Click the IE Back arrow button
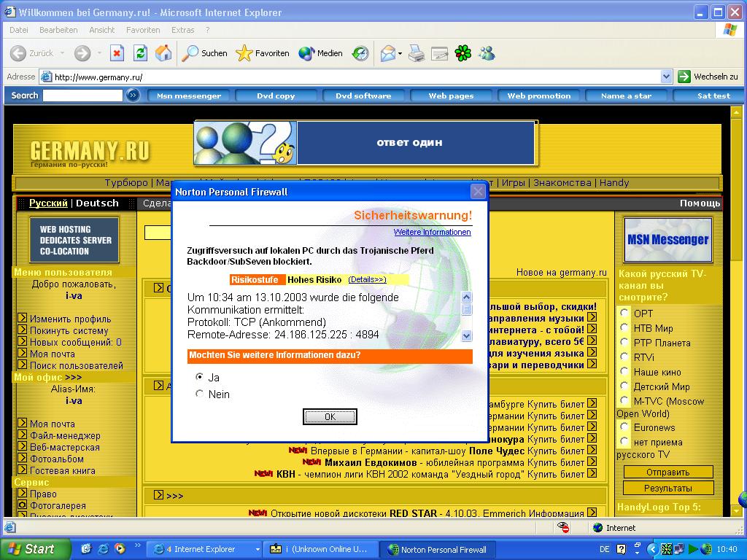 coord(18,53)
